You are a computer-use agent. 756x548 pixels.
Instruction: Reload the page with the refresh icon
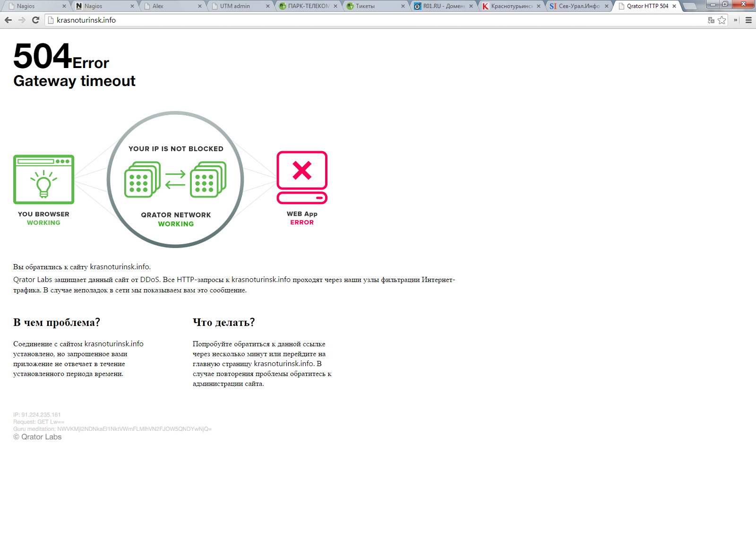click(x=35, y=20)
